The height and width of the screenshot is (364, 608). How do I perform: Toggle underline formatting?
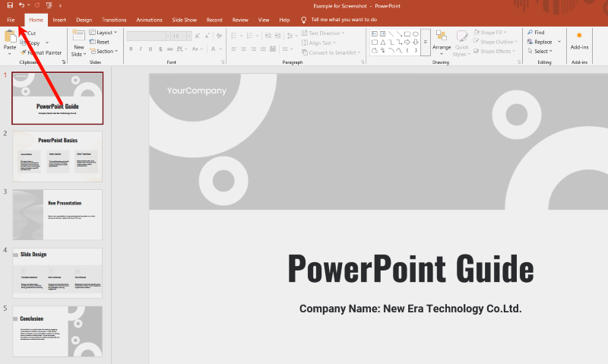(150, 49)
